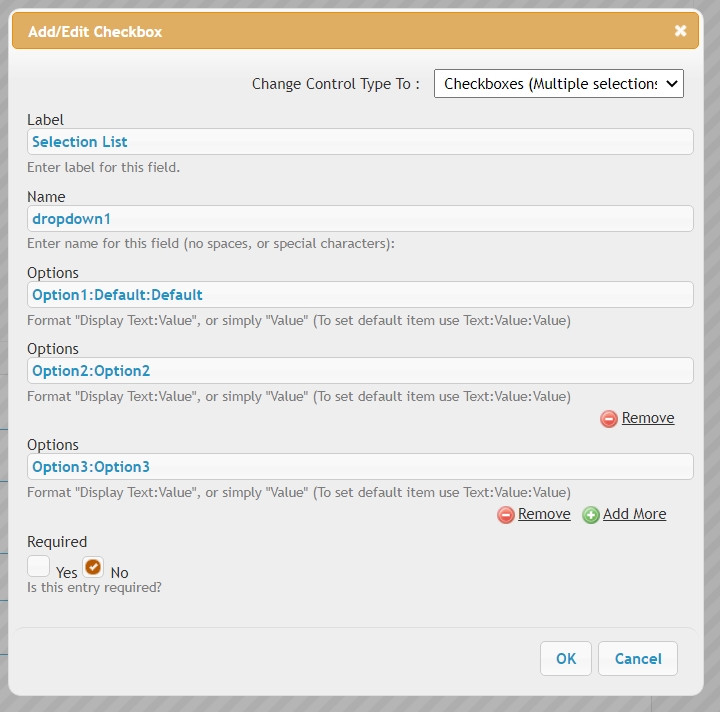The image size is (720, 712).
Task: Confirm with the OK button
Action: coord(566,658)
